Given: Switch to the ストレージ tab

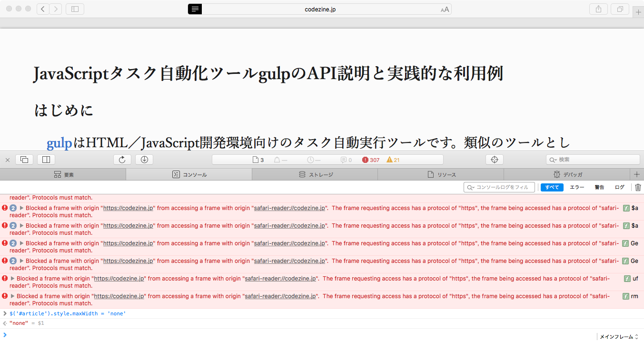Looking at the screenshot, I should pyautogui.click(x=315, y=175).
